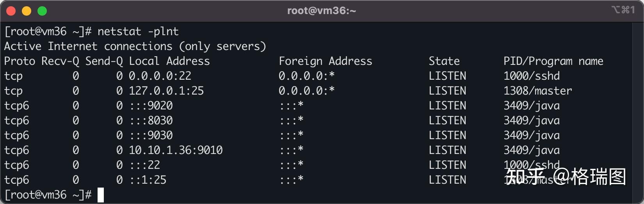The width and height of the screenshot is (644, 204).
Task: Click the State column header
Action: click(x=444, y=61)
